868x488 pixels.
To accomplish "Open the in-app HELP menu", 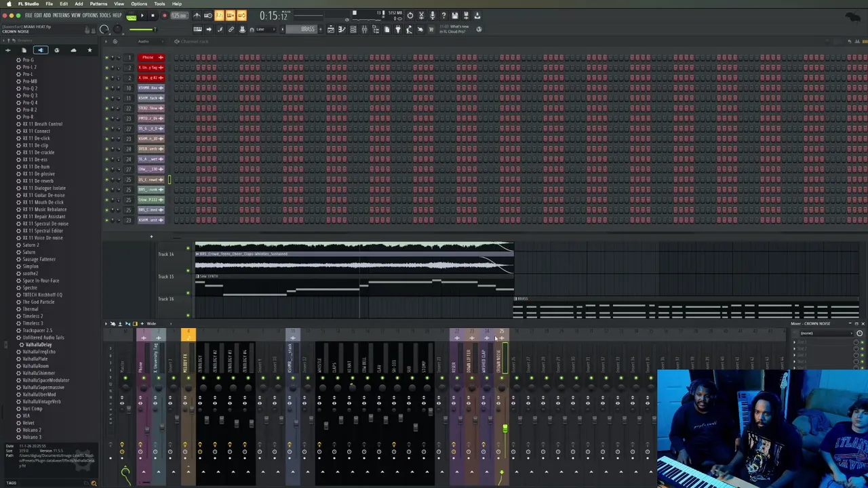I will [117, 15].
